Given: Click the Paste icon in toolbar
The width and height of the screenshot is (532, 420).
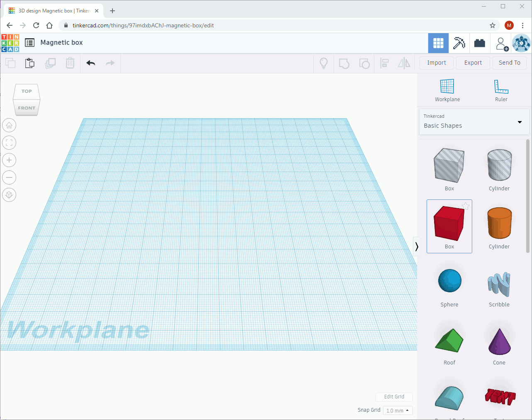Looking at the screenshot, I should click(x=30, y=63).
